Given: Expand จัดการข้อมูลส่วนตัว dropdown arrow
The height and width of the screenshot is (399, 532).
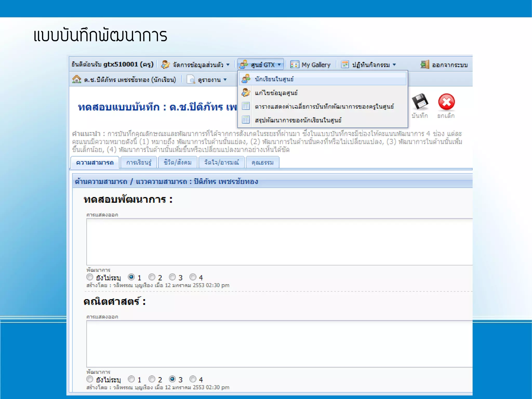Looking at the screenshot, I should tap(228, 65).
